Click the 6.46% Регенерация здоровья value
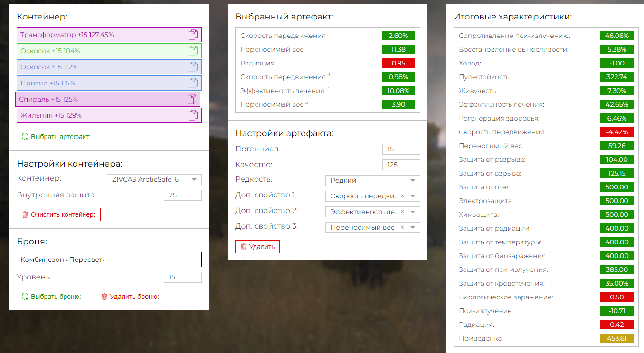 (617, 118)
